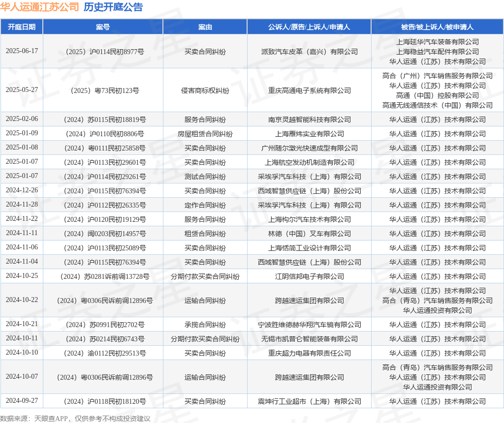Viewport: 504px width, 423px height.
Task: Click plaintiff 派致汽车皮革（嘉兴）有限公司
Action: (x=309, y=52)
